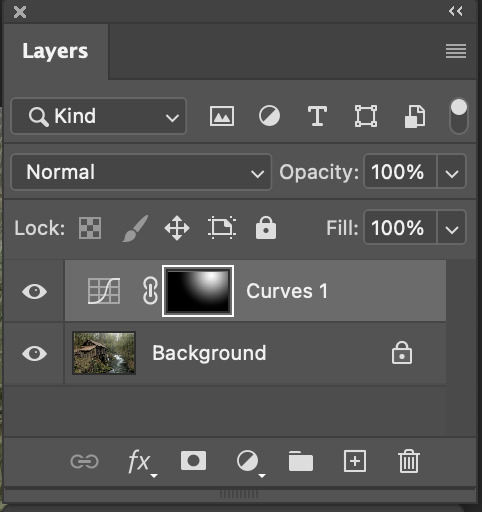
Task: Click the Lock all padlock icon
Action: click(266, 228)
